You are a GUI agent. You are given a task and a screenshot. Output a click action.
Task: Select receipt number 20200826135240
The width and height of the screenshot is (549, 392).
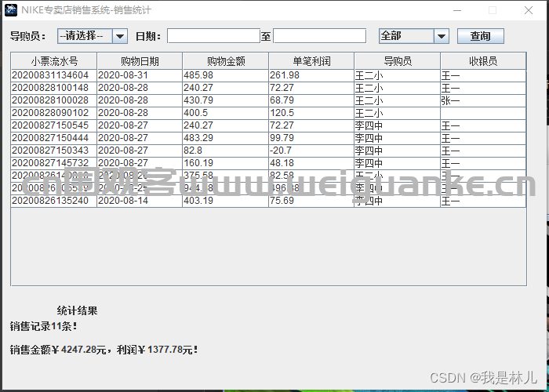click(54, 201)
